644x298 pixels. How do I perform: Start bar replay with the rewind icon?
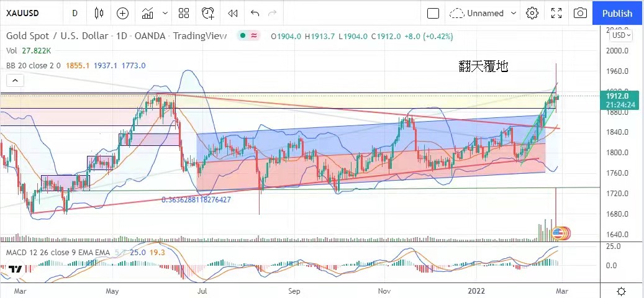pos(232,13)
